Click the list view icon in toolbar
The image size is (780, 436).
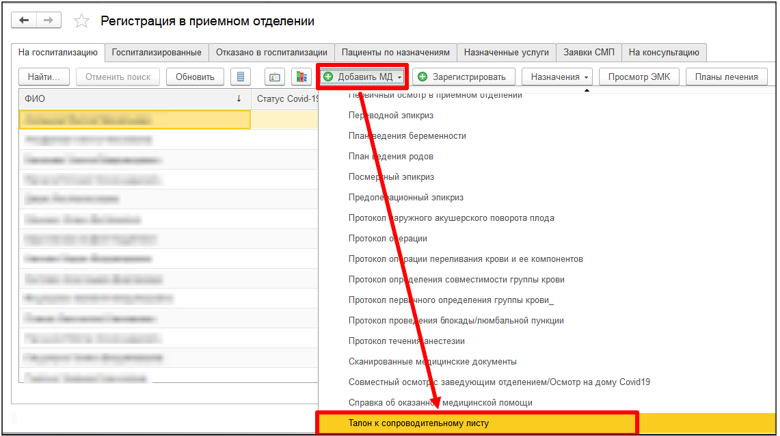240,77
